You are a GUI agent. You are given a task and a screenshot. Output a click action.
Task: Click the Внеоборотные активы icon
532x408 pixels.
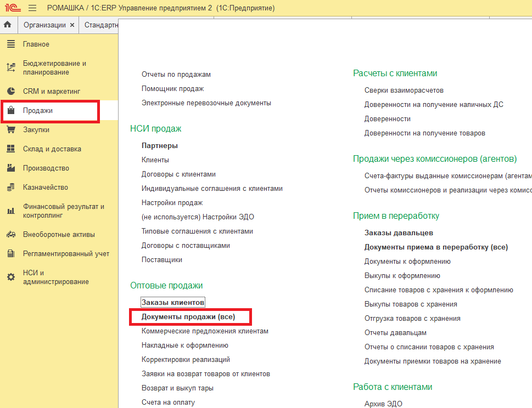(x=11, y=234)
